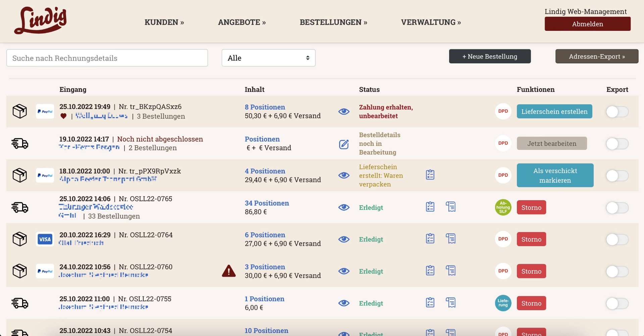This screenshot has height=336, width=644.
Task: Cancel order OSLL22-0760 with Storno
Action: pos(531,271)
